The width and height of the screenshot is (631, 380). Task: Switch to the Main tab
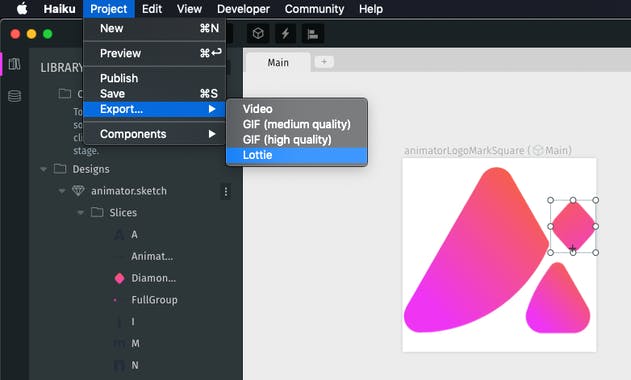pos(278,63)
